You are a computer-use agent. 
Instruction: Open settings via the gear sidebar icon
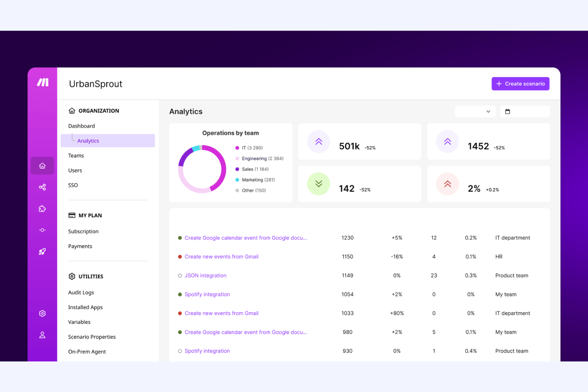click(42, 313)
